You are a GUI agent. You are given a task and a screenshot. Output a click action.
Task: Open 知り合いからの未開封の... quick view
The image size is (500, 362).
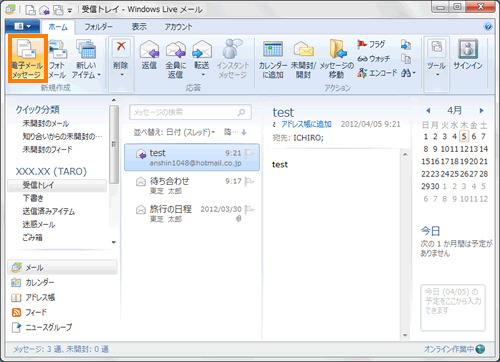coord(62,136)
